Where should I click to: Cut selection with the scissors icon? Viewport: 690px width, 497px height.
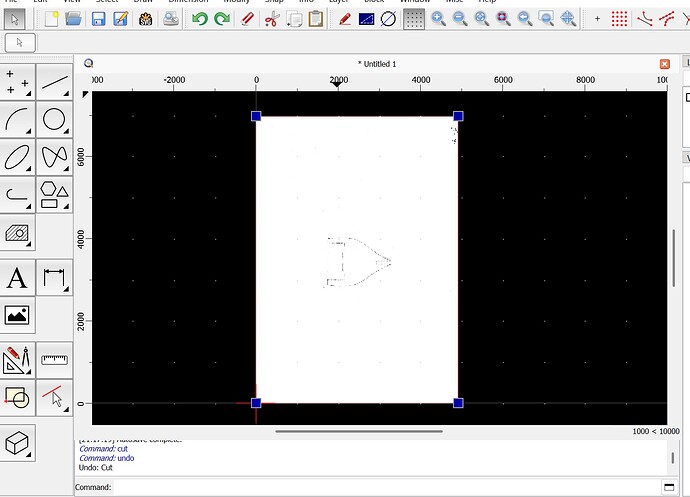(272, 19)
